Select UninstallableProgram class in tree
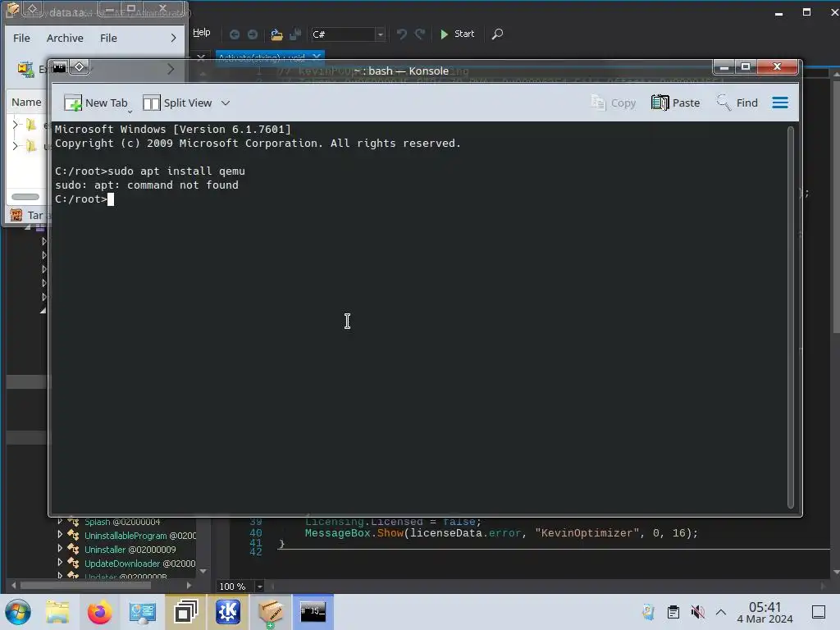This screenshot has height=630, width=840. pos(139,536)
